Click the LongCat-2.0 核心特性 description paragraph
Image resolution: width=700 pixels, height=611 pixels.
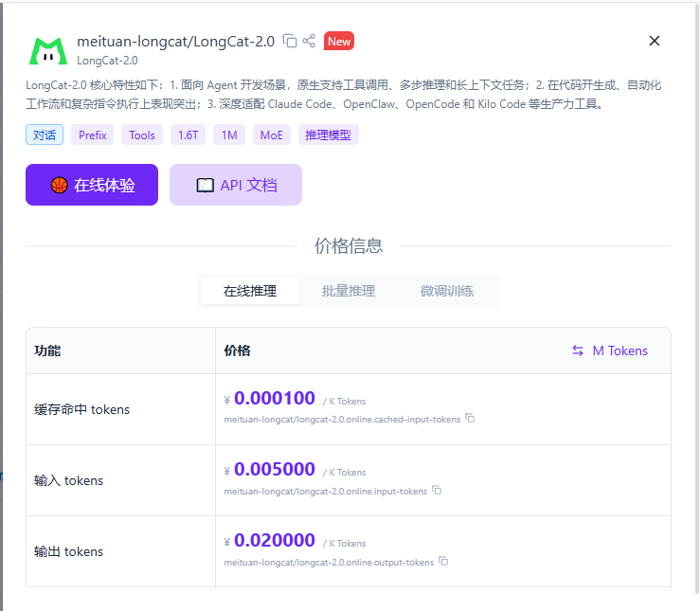pyautogui.click(x=343, y=95)
